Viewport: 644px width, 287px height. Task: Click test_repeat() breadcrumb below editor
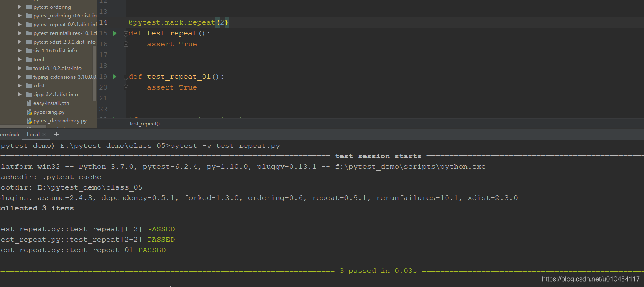[145, 124]
